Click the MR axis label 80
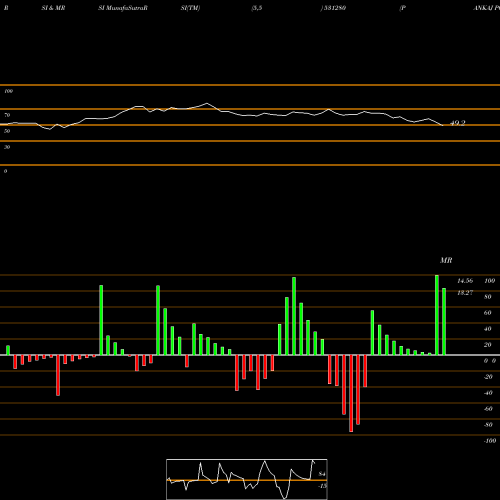The width and height of the screenshot is (500, 500). [x=488, y=297]
